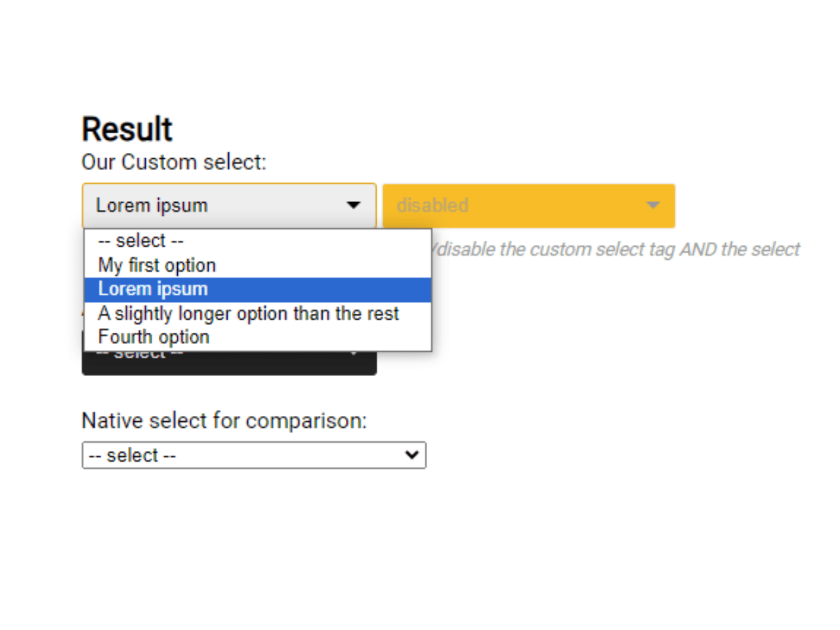Screen dimensions: 840x630
Task: Click the chevron icon on the native select
Action: (411, 455)
